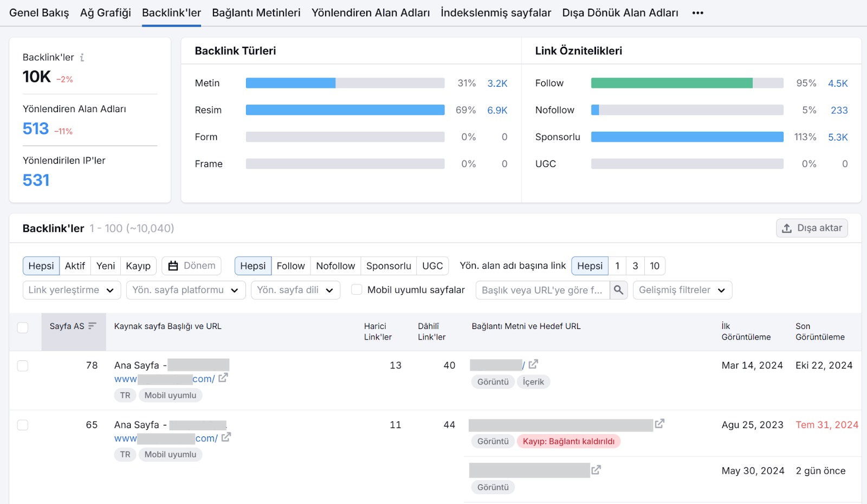The image size is (867, 504).
Task: Select Yeni backlink status filter
Action: click(106, 266)
